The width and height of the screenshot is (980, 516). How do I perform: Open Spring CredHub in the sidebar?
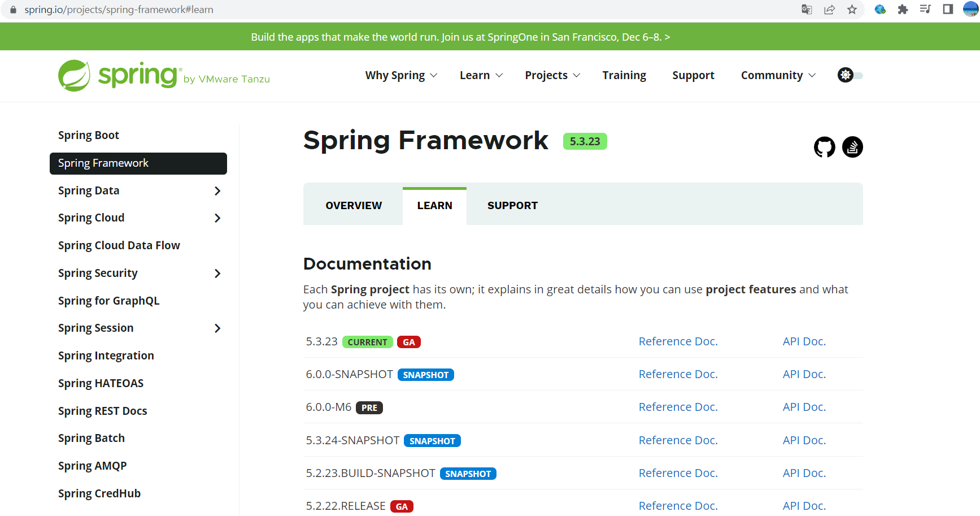[99, 494]
